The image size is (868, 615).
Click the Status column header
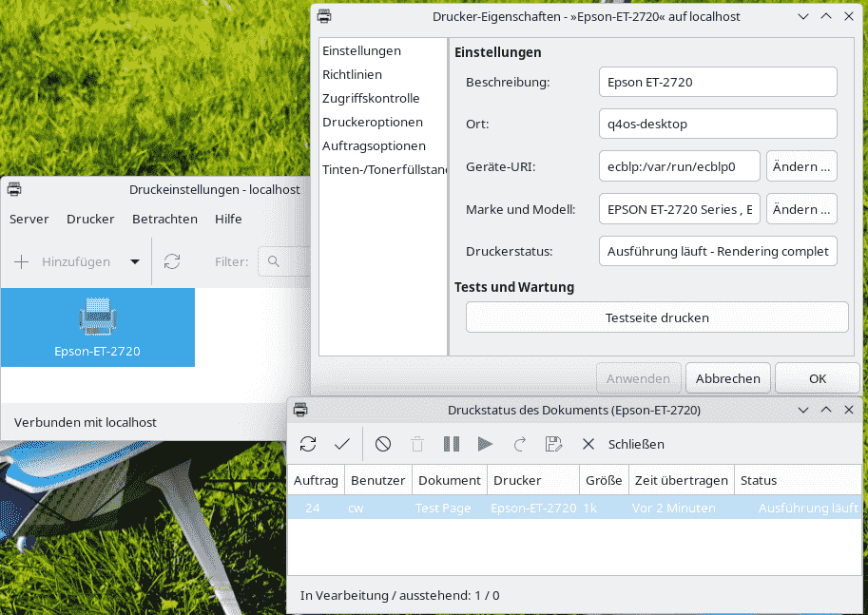[x=759, y=480]
